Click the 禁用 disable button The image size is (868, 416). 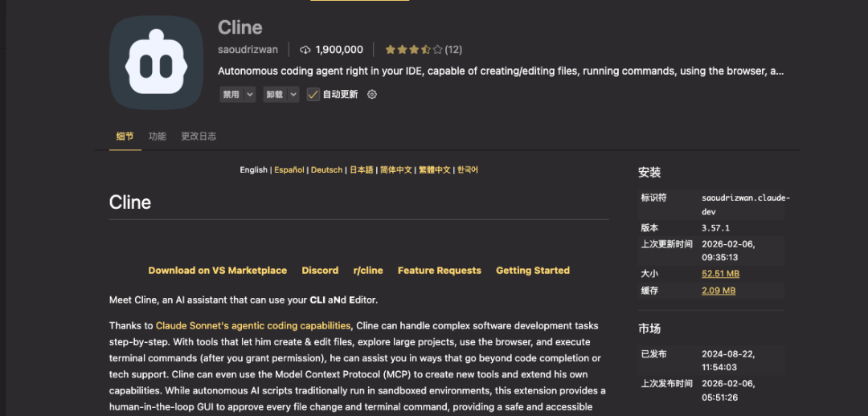click(231, 94)
